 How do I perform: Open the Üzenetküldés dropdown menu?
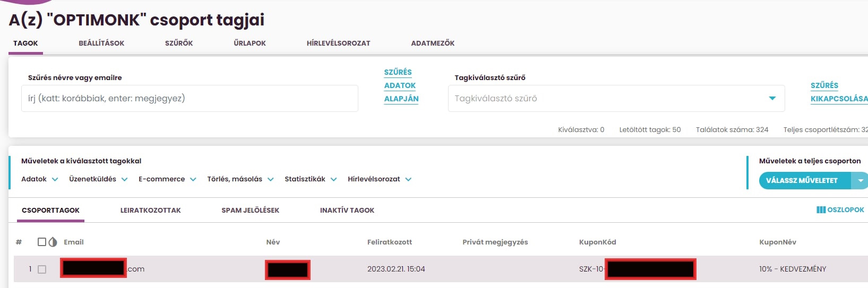(x=98, y=179)
